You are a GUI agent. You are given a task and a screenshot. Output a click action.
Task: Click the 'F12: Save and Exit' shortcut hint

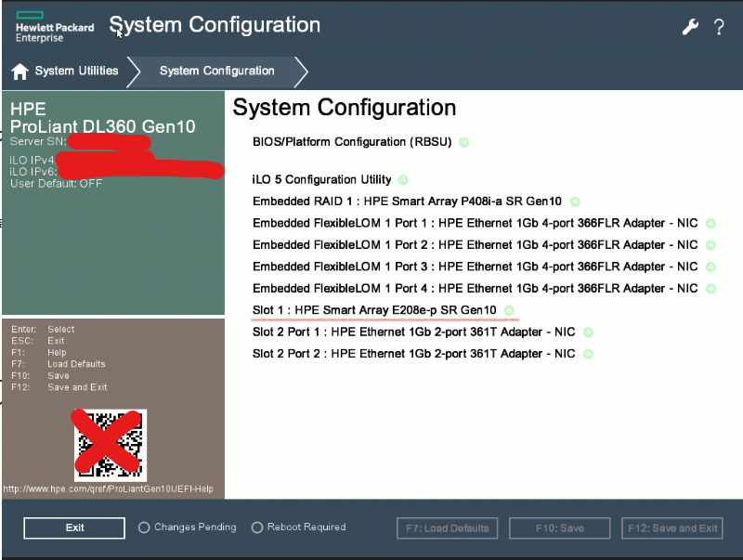point(59,387)
